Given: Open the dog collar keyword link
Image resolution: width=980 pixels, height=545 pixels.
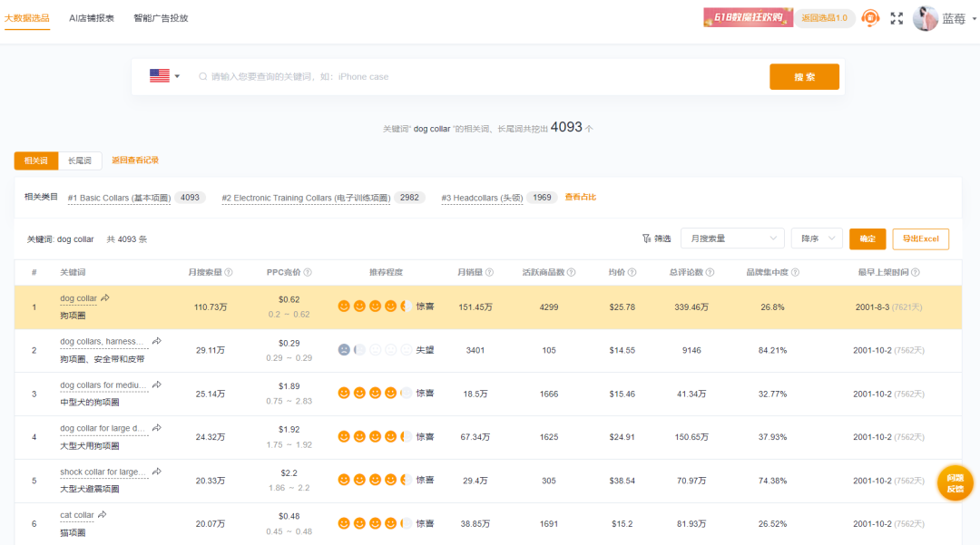Looking at the screenshot, I should click(78, 298).
